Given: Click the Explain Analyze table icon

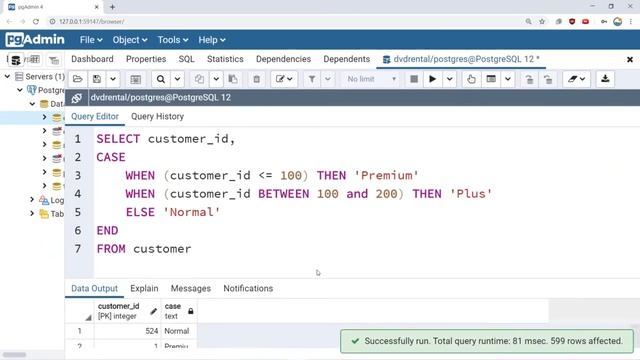Looking at the screenshot, I should point(491,79).
